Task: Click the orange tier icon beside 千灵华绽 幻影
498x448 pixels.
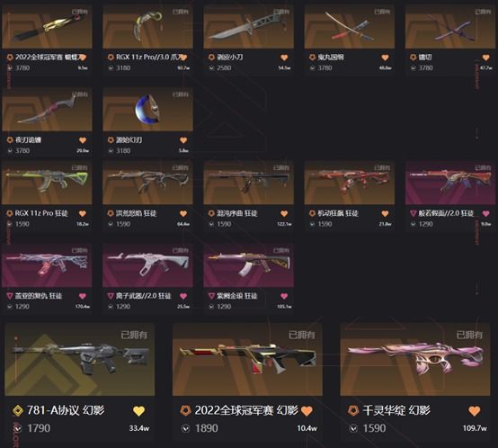Action: [x=353, y=410]
